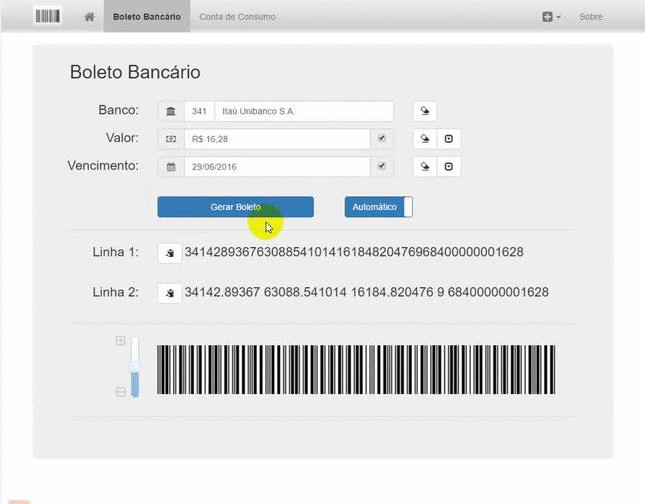This screenshot has width=645, height=504.
Task: Click the calendar icon for Vencimento
Action: 171,167
